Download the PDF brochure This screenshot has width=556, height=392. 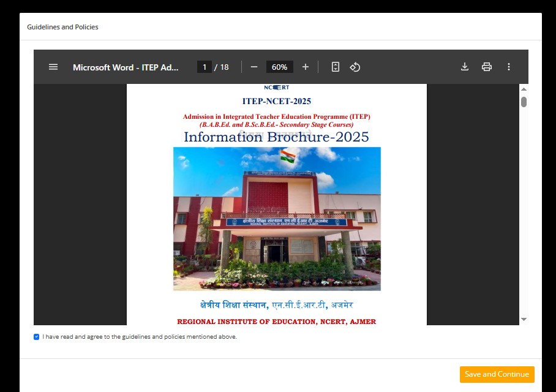pyautogui.click(x=465, y=67)
